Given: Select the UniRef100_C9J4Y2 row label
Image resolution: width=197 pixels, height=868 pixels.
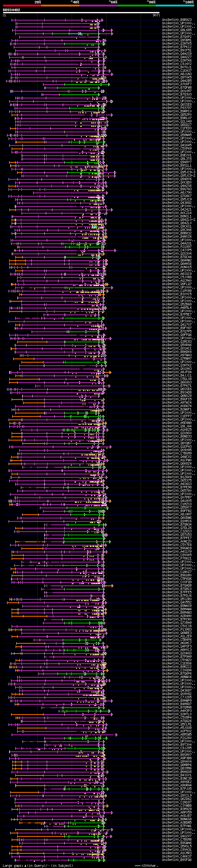Looking at the screenshot, I should pyautogui.click(x=177, y=64).
